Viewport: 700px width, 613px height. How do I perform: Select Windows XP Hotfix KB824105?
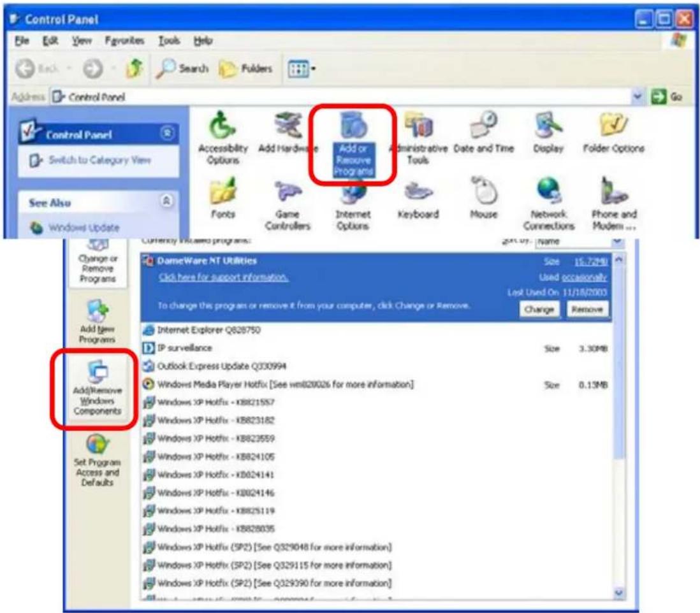point(376,456)
